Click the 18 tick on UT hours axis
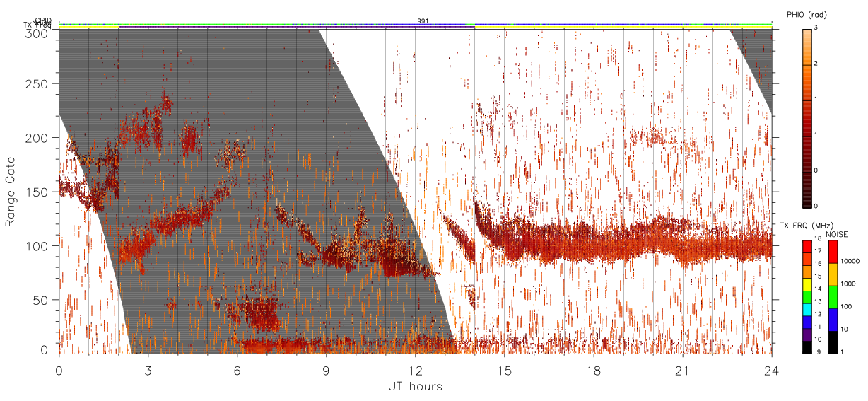The image size is (868, 401). click(x=594, y=370)
